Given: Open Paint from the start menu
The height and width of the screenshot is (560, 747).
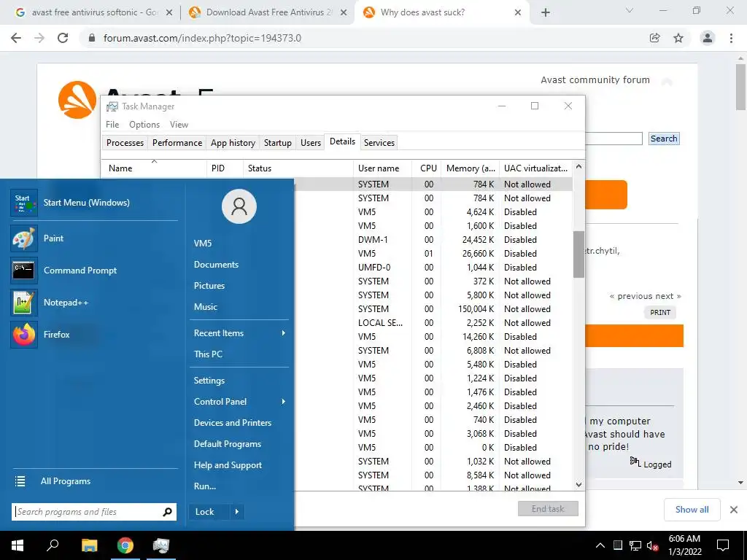Looking at the screenshot, I should tap(94, 238).
